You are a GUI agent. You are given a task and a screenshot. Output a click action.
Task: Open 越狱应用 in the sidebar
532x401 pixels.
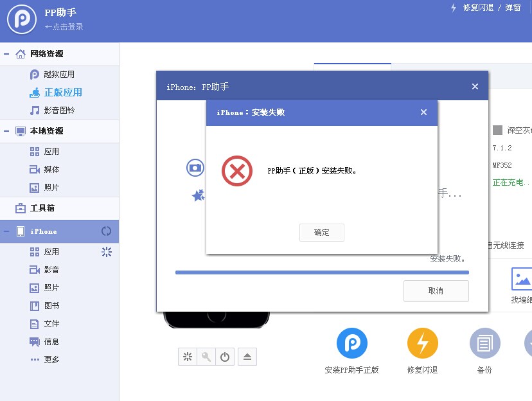tap(59, 75)
